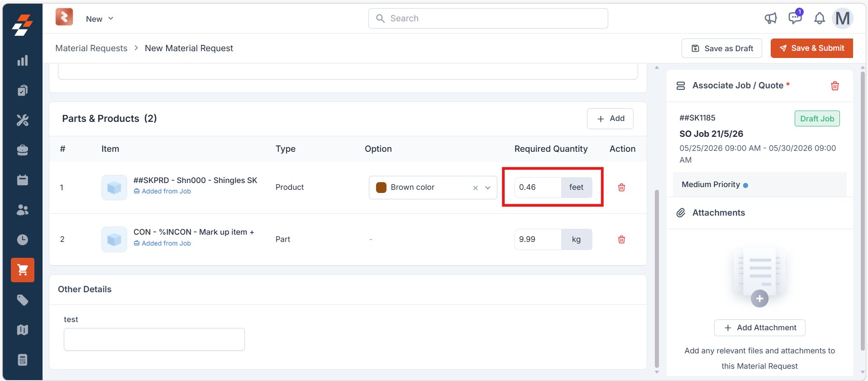Click the Type column header
Screen dimensions: 868x381
tap(286, 149)
